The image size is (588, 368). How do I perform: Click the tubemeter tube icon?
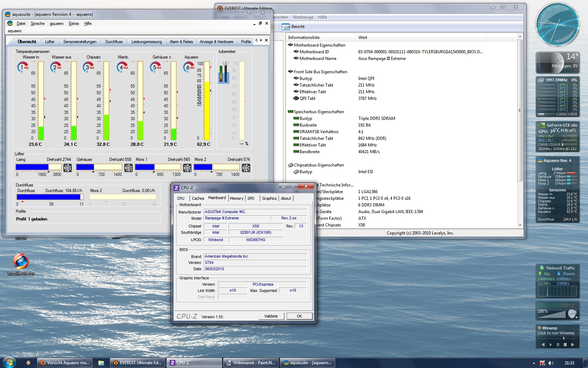224,73
